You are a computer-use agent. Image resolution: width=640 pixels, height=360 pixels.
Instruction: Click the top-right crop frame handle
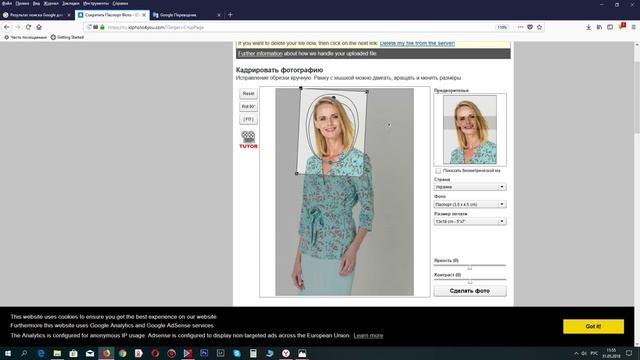click(x=367, y=91)
